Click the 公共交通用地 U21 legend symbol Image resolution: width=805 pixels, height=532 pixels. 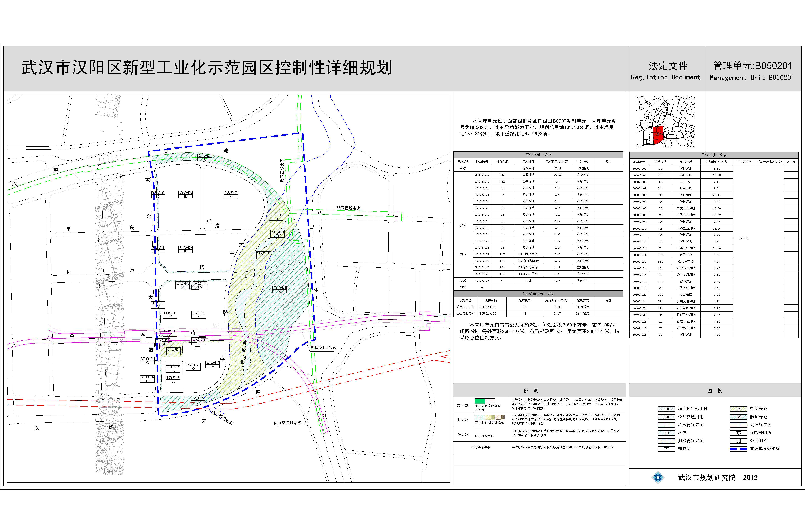[666, 417]
